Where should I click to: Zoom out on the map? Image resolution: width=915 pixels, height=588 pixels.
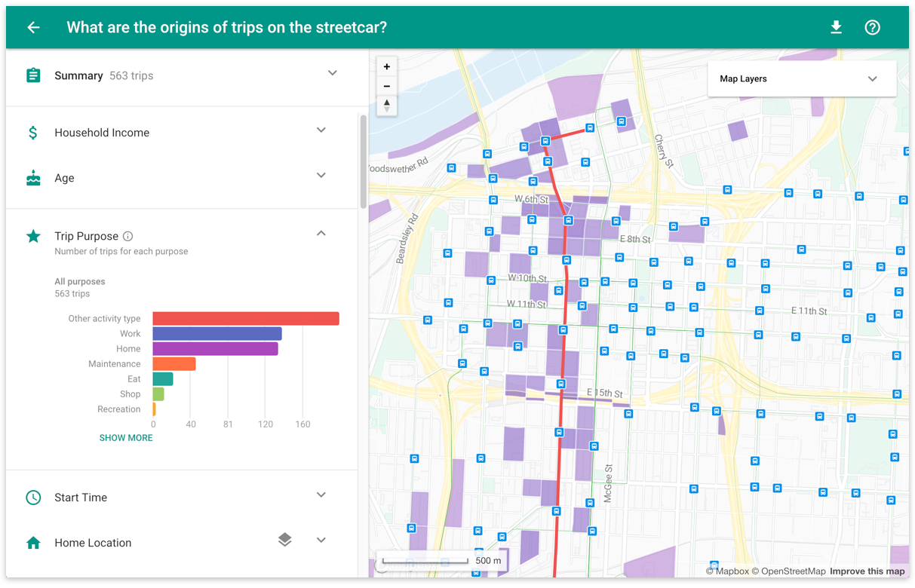click(387, 86)
